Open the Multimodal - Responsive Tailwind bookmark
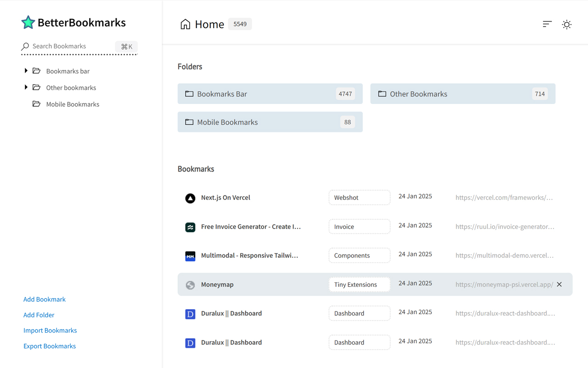588x368 pixels. 249,255
